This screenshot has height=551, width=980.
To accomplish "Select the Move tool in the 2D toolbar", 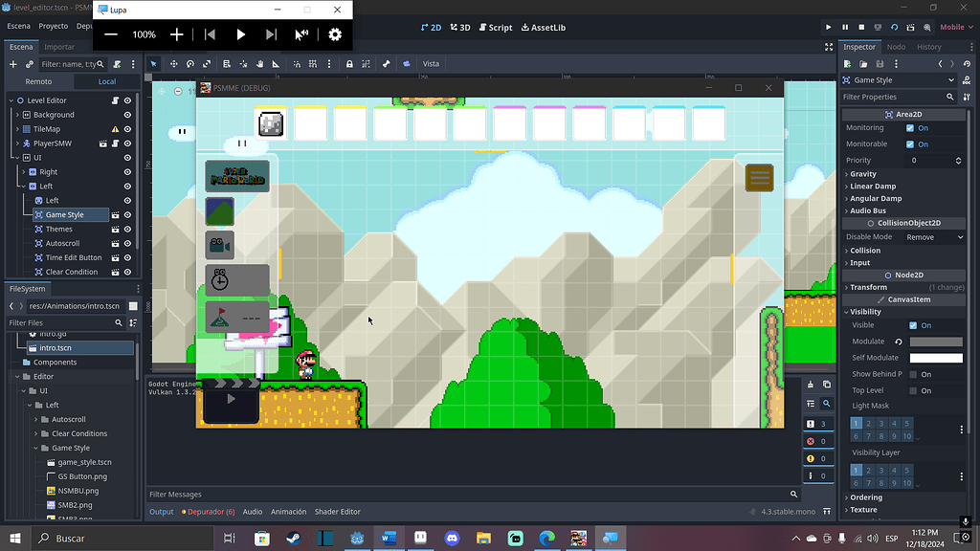I will tap(173, 63).
